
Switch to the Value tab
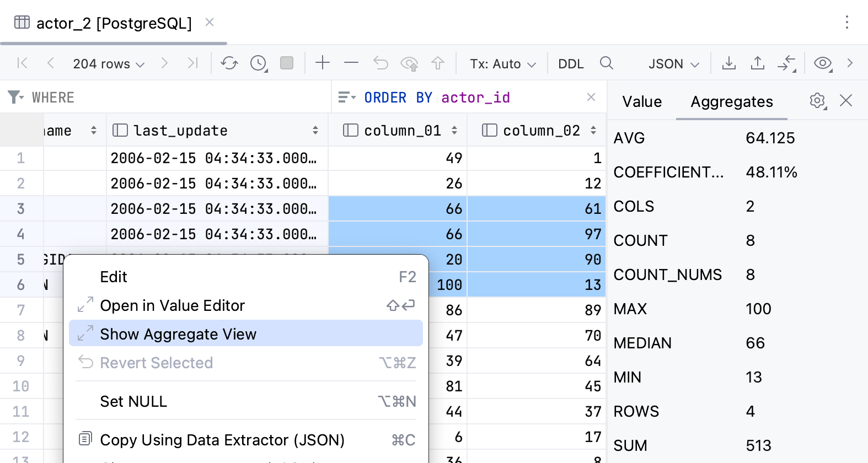(x=642, y=102)
